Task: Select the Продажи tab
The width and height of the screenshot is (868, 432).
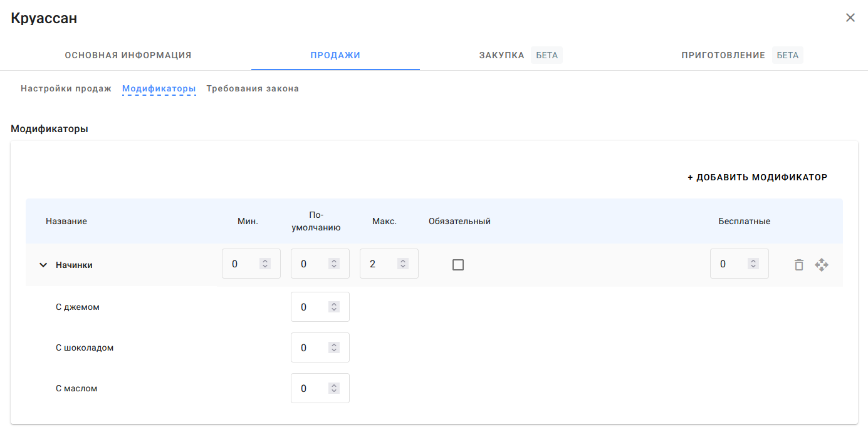Action: point(335,55)
